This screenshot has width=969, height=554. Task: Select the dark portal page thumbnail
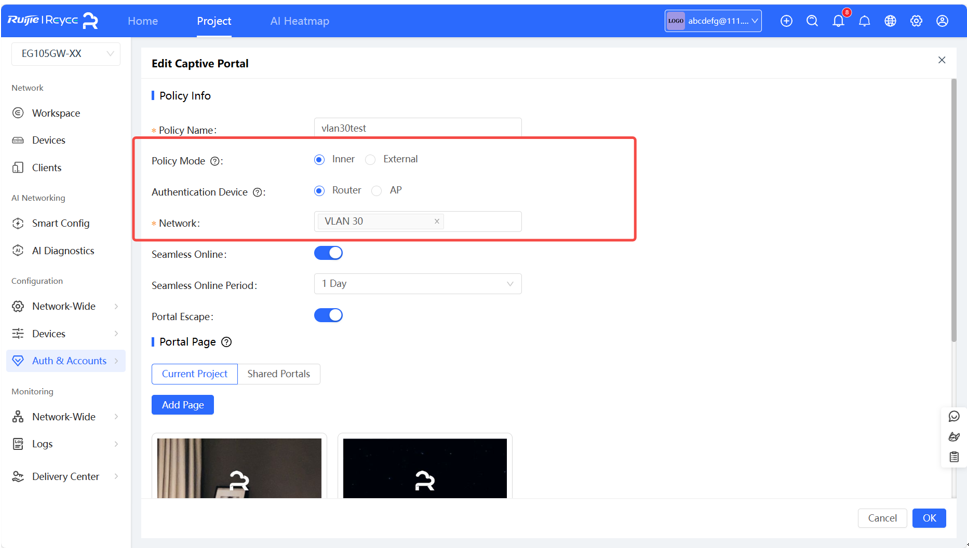click(x=425, y=468)
